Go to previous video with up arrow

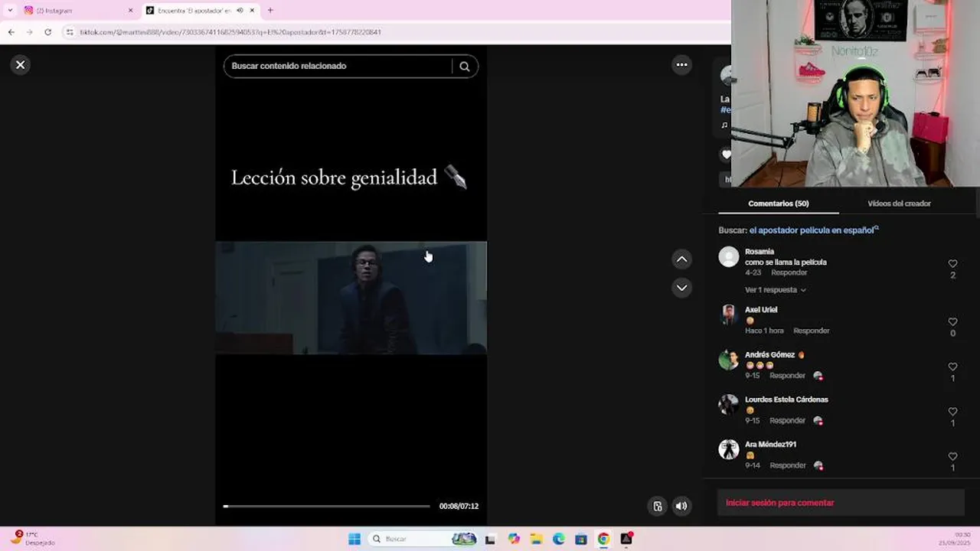(681, 259)
